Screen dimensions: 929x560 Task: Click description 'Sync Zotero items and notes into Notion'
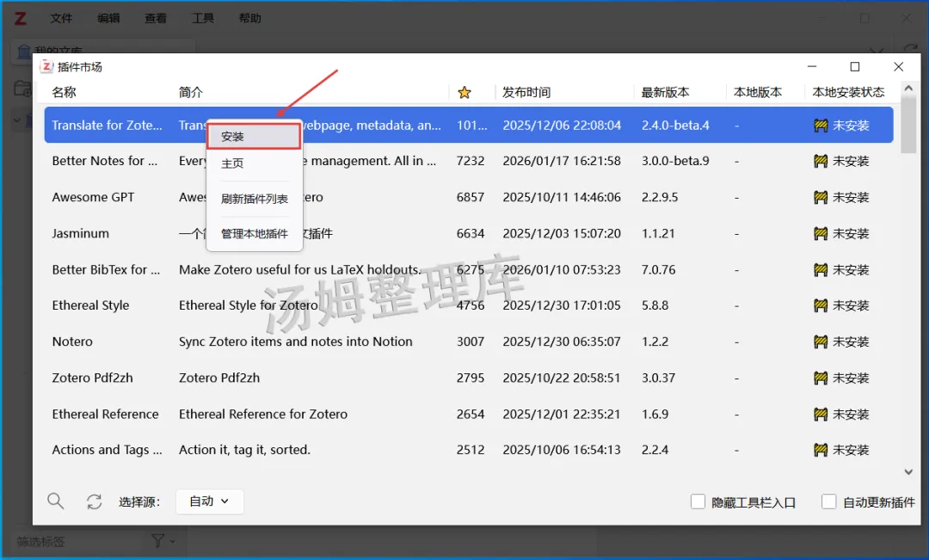coord(296,342)
